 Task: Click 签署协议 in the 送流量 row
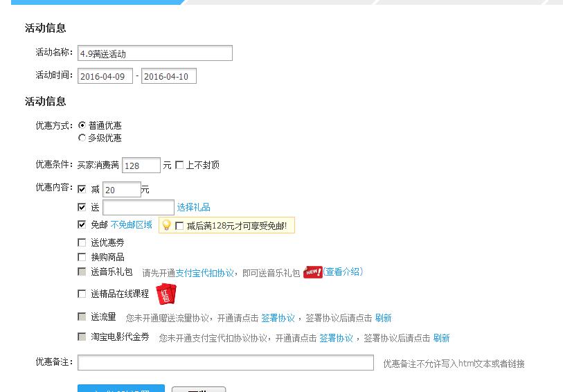pos(278,318)
